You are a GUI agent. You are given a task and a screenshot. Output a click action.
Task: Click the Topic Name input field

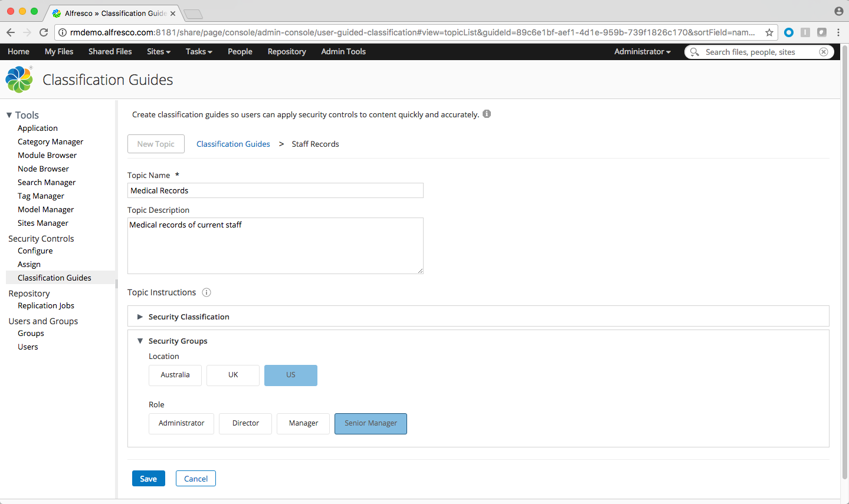(x=275, y=190)
